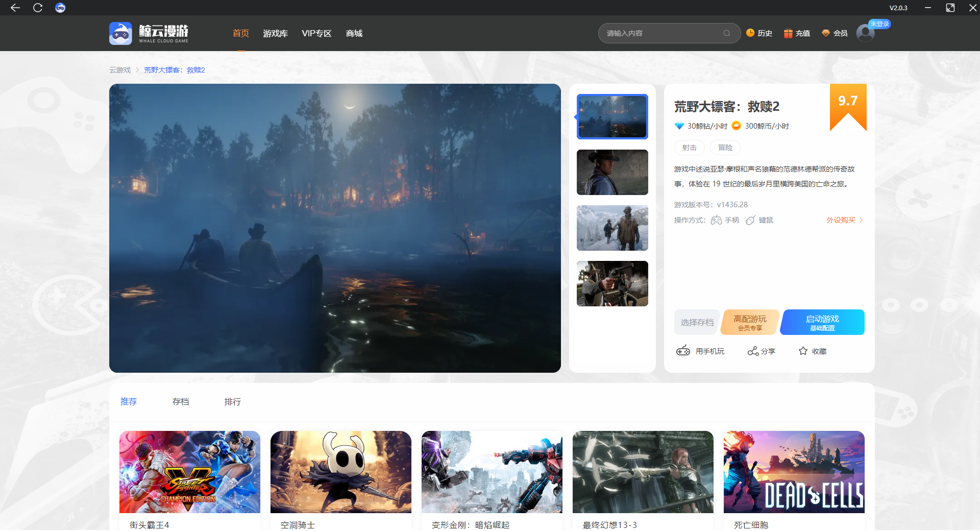Reload the page with the refresh icon
This screenshot has height=531, width=980.
tap(38, 8)
